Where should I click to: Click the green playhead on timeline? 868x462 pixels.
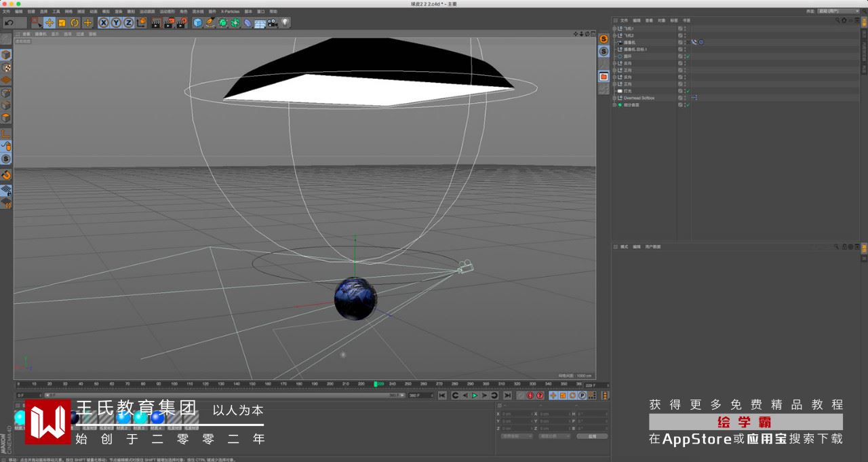(x=375, y=384)
